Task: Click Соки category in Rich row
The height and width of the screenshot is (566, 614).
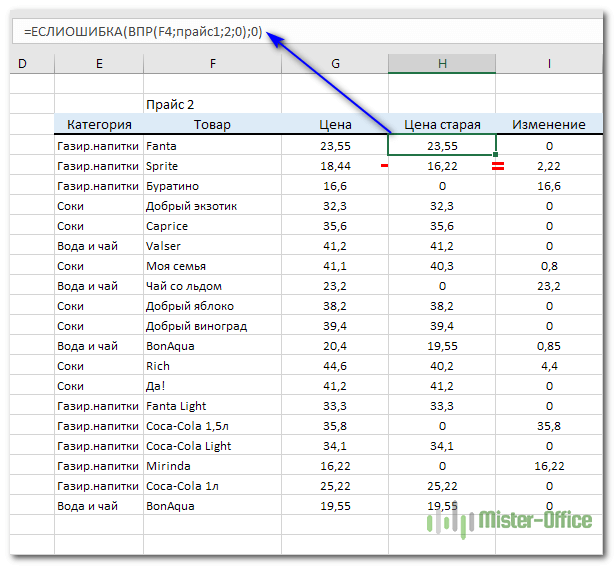Action: coord(99,365)
